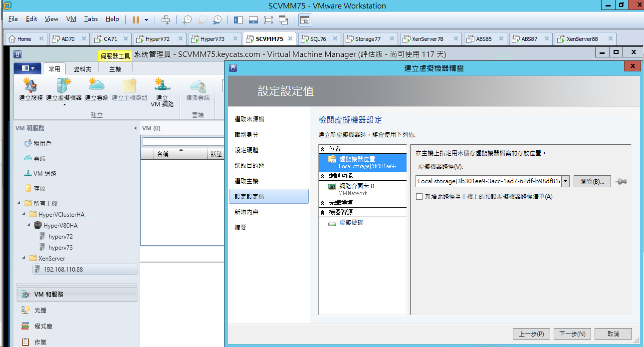Open the 虛擬機器路徑 dropdown list
Viewport: 644px width, 347px height.
[x=566, y=181]
